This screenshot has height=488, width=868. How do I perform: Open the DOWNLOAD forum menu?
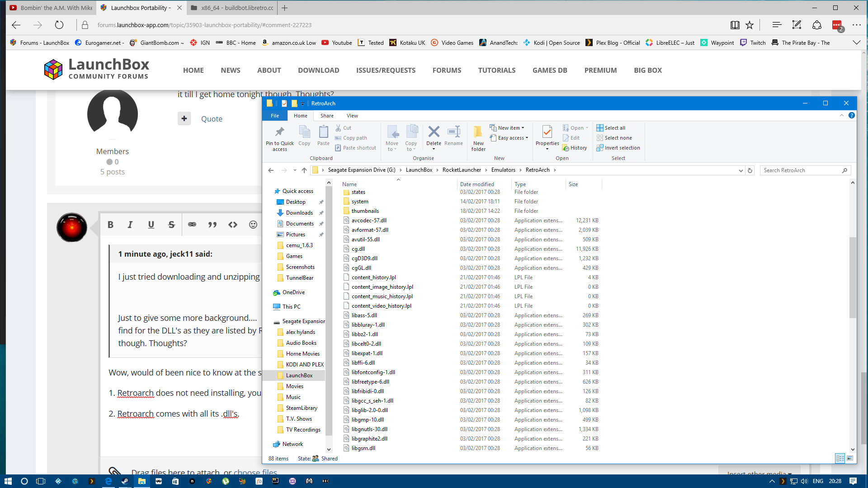click(318, 70)
